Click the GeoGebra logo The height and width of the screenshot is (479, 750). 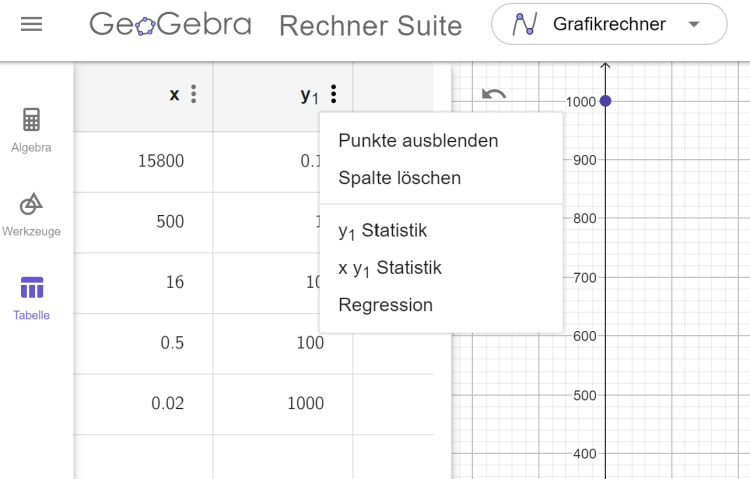(170, 24)
